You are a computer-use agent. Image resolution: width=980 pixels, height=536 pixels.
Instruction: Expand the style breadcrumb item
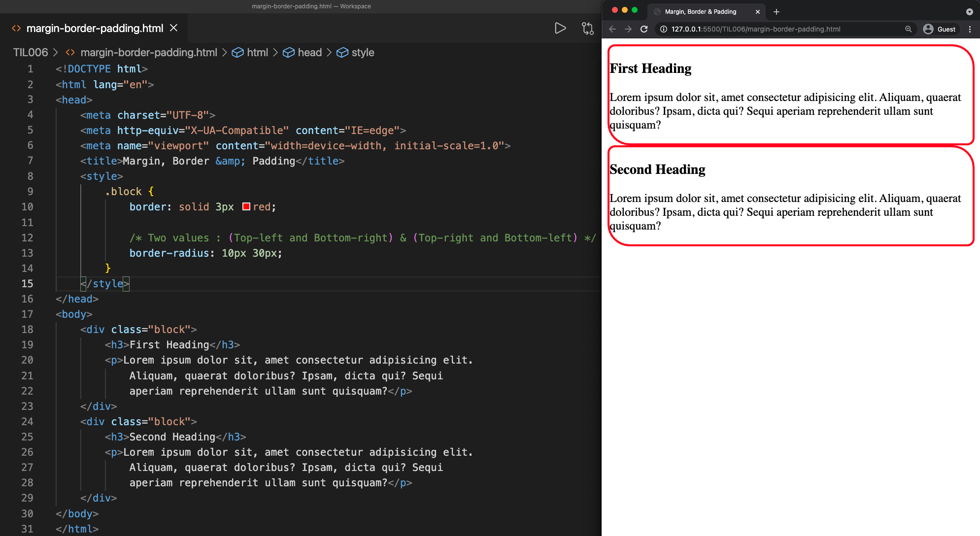362,53
